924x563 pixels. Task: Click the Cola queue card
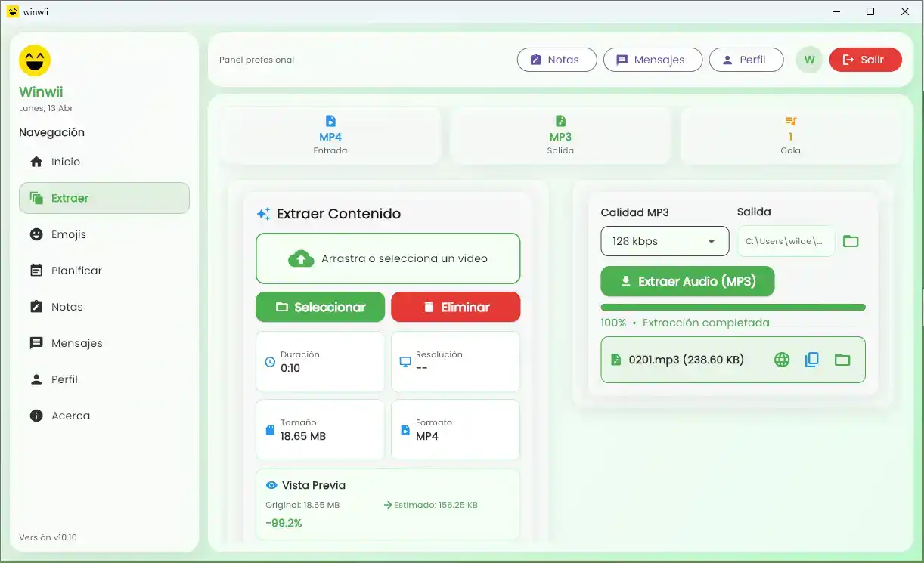click(790, 135)
